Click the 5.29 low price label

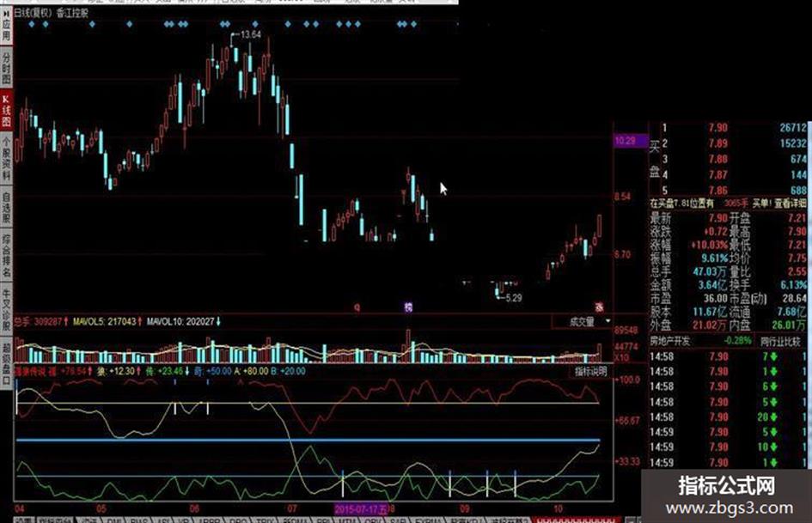point(513,298)
